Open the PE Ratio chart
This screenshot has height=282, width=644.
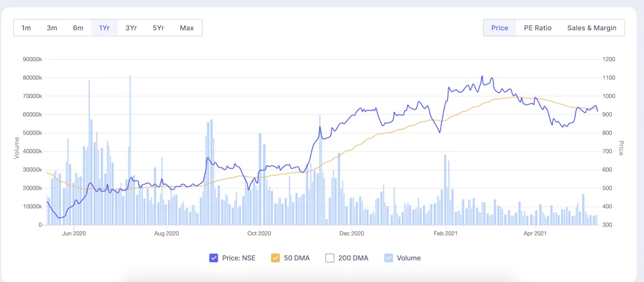tap(537, 28)
